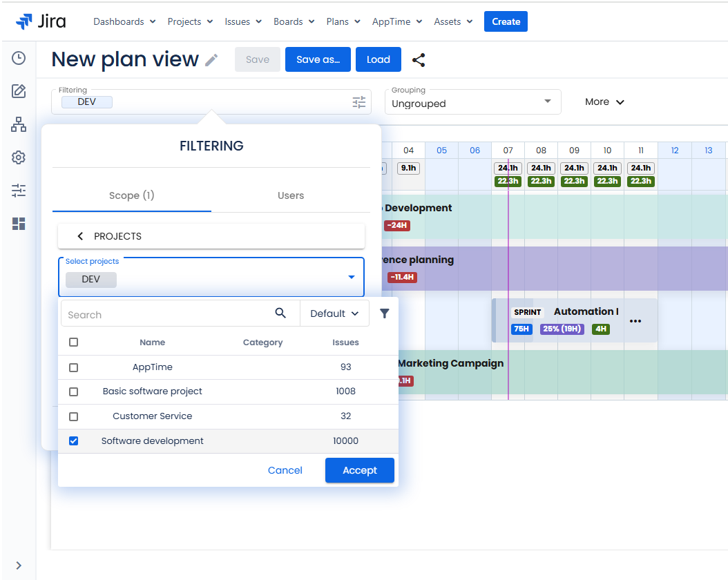Open the settings gear in left sidebar
The width and height of the screenshot is (728, 580).
[x=19, y=157]
